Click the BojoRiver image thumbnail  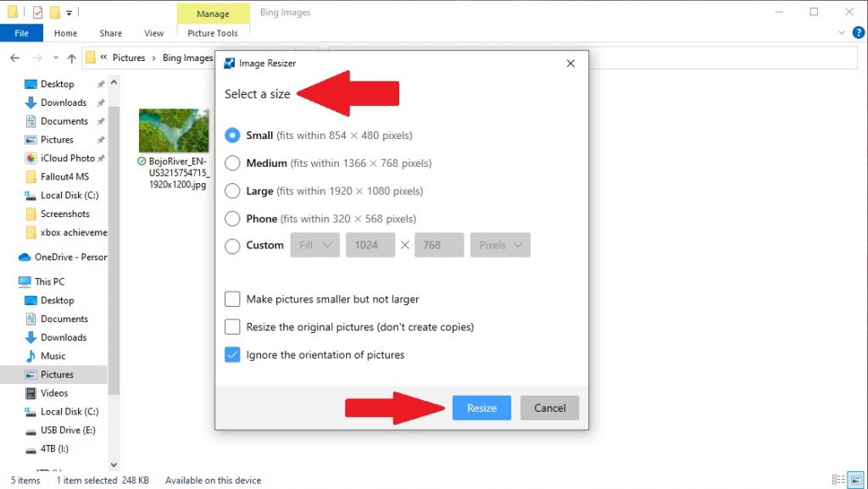174,131
